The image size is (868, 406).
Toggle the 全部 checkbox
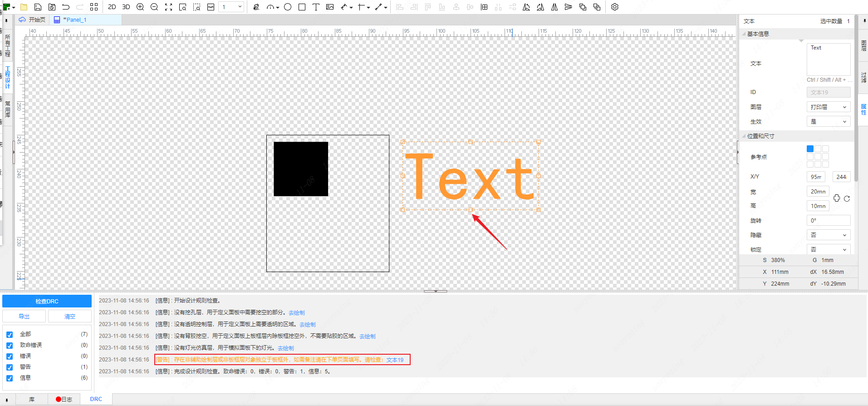[x=10, y=335]
